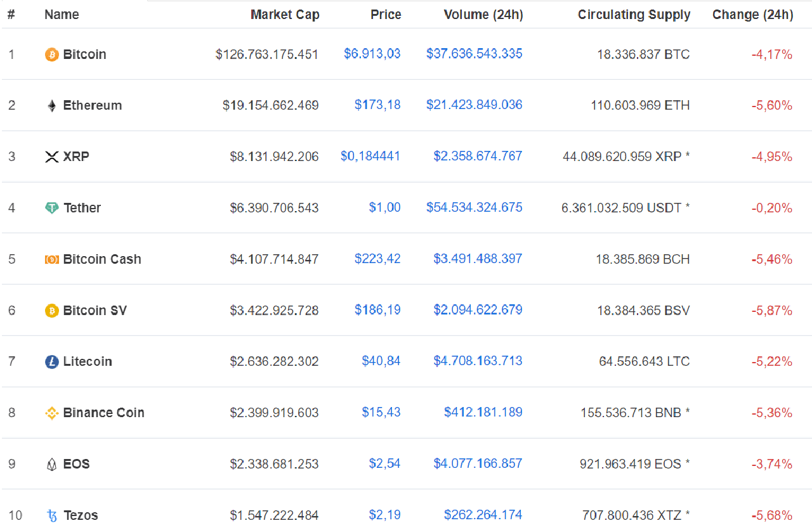Sort by the Name column header
The width and height of the screenshot is (812, 530).
[62, 15]
